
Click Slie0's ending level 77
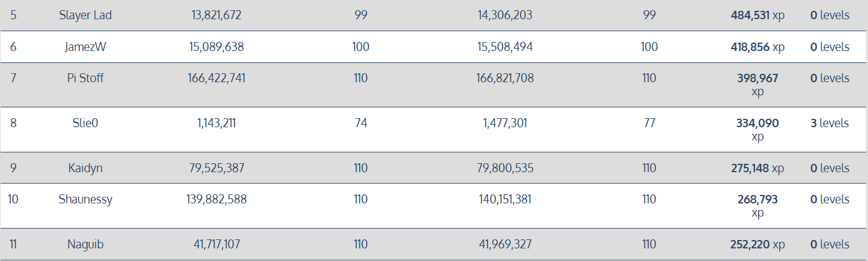(x=649, y=123)
